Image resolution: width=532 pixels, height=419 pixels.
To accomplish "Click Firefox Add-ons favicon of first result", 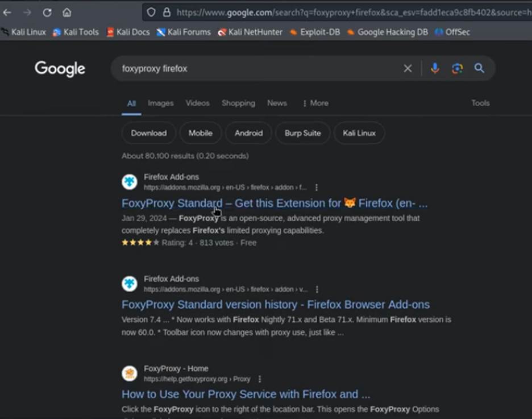I will [x=130, y=182].
